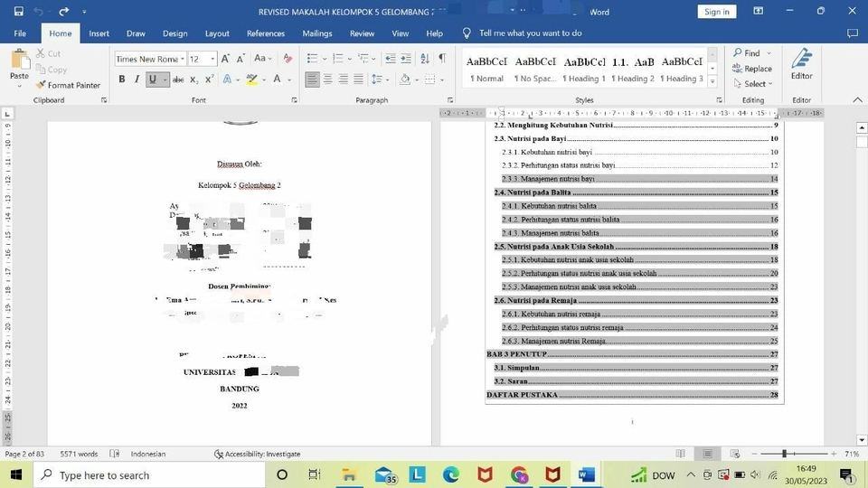The height and width of the screenshot is (488, 868).
Task: Switch to the Layout tab
Action: tap(217, 33)
